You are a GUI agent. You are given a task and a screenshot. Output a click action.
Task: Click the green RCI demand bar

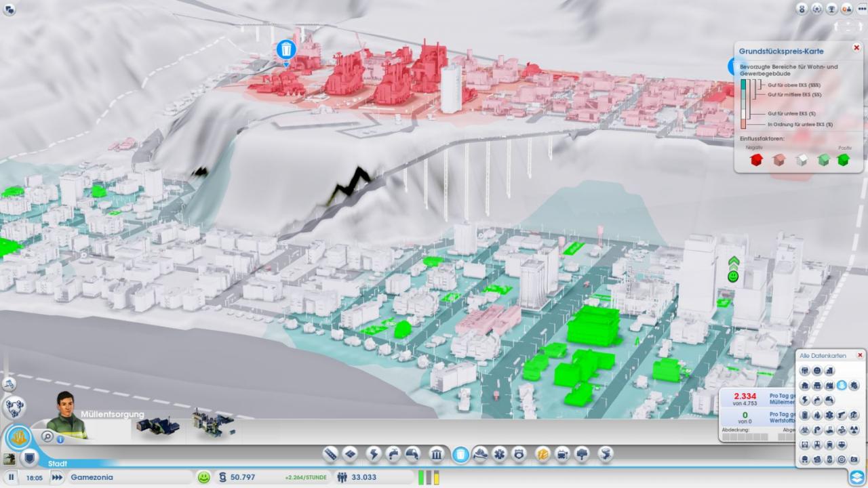click(x=421, y=477)
